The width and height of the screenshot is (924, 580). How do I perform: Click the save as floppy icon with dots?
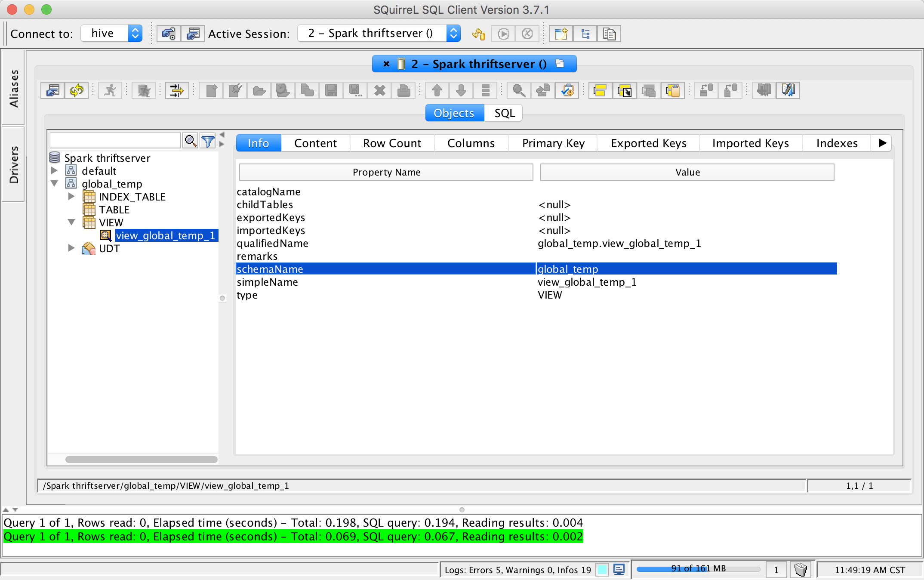355,90
